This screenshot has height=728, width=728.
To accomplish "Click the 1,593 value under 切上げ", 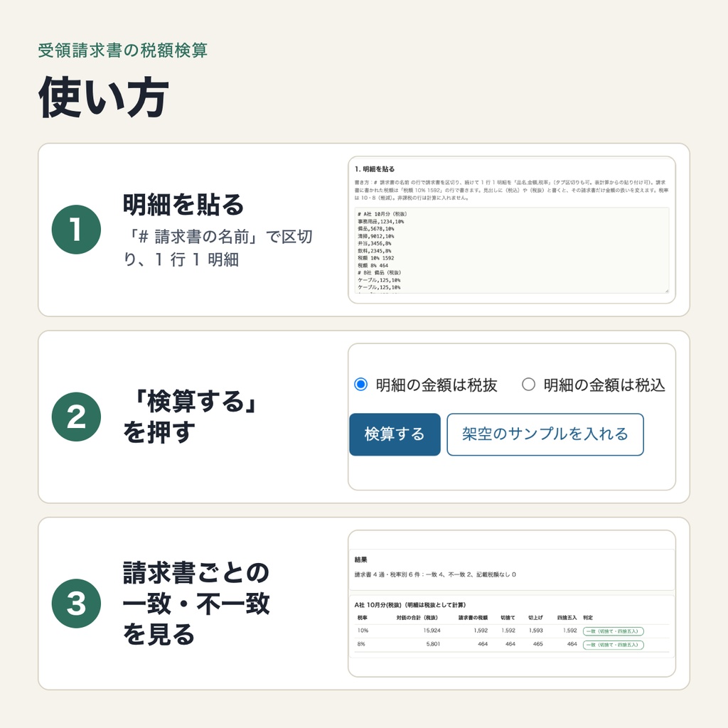I will 536,631.
